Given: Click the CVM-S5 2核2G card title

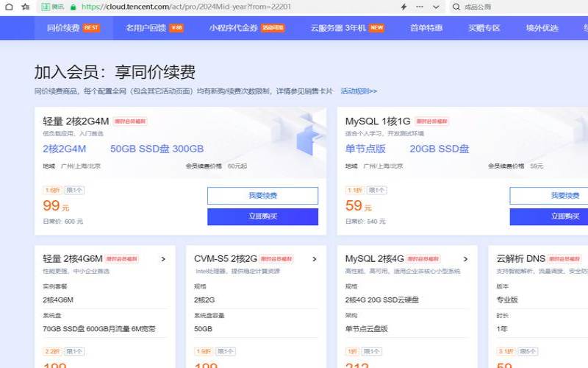Looking at the screenshot, I should (226, 259).
